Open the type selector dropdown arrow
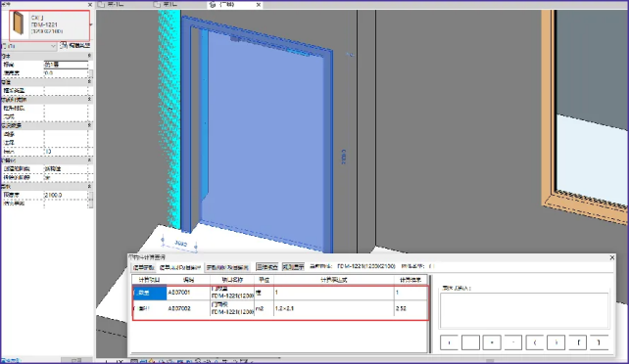Screen dimensions: 629x364 pyautogui.click(x=91, y=24)
